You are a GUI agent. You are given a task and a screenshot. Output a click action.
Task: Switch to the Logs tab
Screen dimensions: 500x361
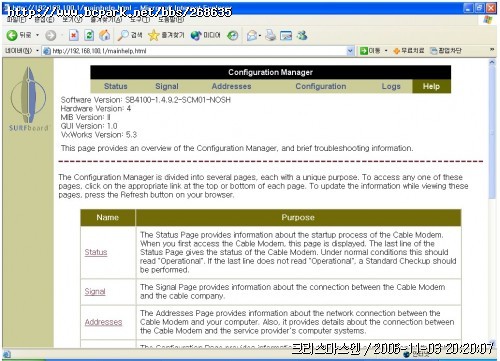(391, 86)
